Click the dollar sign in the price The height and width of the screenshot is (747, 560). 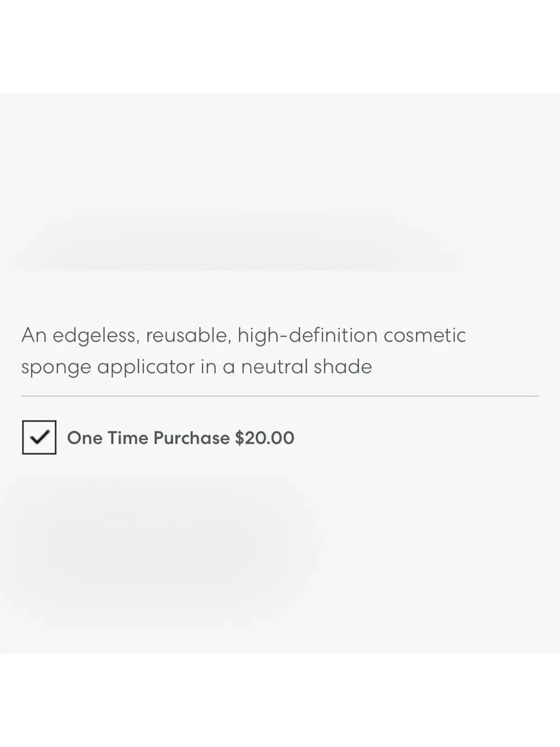(x=239, y=438)
